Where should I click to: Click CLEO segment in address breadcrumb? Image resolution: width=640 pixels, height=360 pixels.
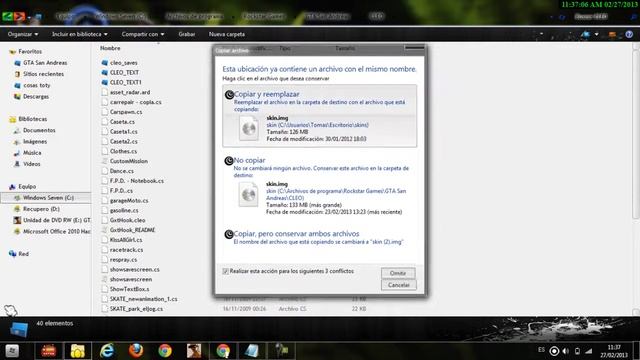click(376, 16)
